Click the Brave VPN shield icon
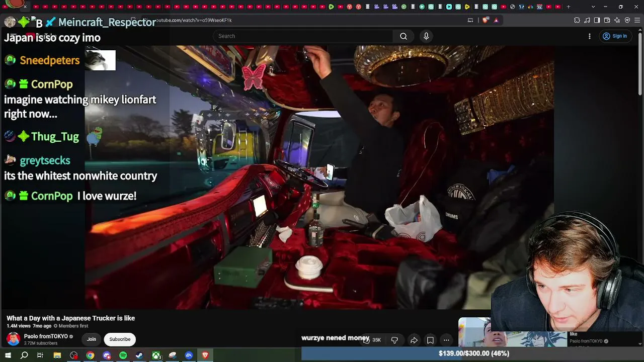Viewport: 644px width, 362px height. point(627,20)
